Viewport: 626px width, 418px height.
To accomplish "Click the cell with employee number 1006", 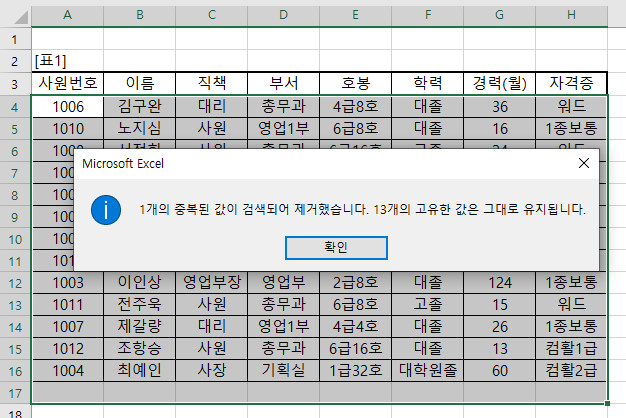I will [67, 105].
